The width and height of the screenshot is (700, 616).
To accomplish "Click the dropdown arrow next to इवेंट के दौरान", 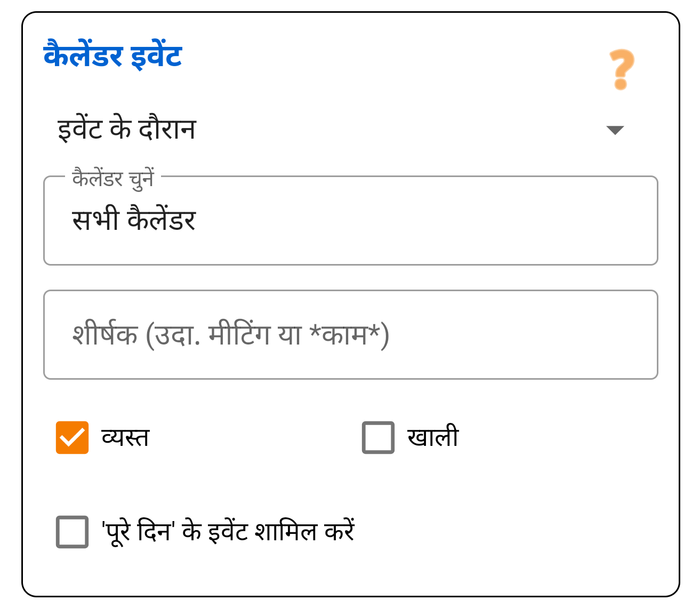I will [x=615, y=130].
